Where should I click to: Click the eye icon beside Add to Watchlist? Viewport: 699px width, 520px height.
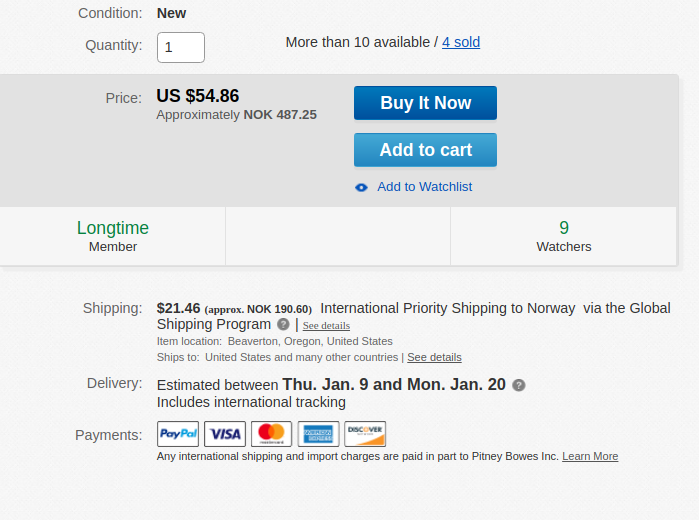pos(361,188)
